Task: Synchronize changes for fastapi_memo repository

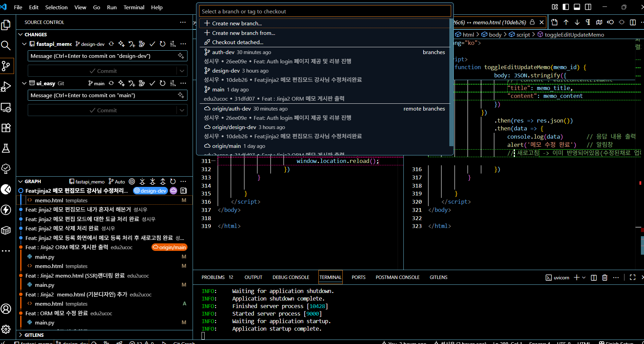Action: [111, 44]
